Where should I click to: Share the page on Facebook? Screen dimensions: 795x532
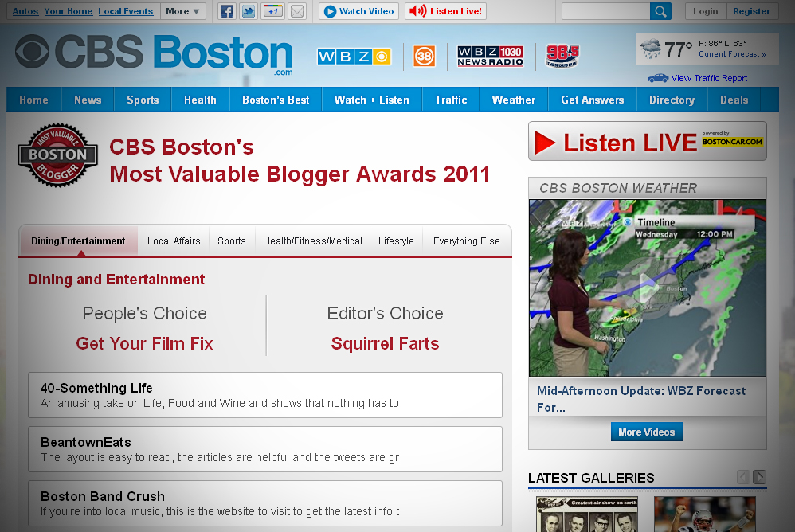point(227,11)
